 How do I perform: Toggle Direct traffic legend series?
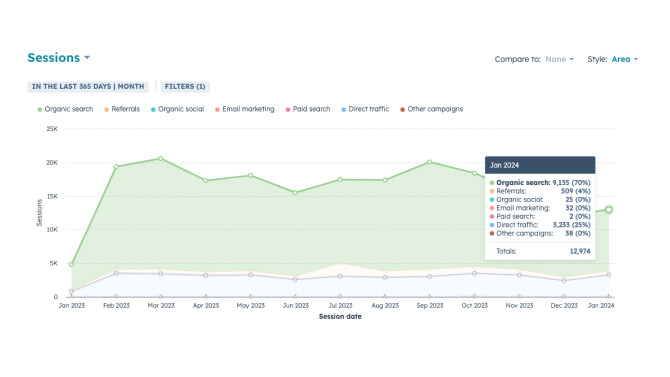[x=365, y=109]
